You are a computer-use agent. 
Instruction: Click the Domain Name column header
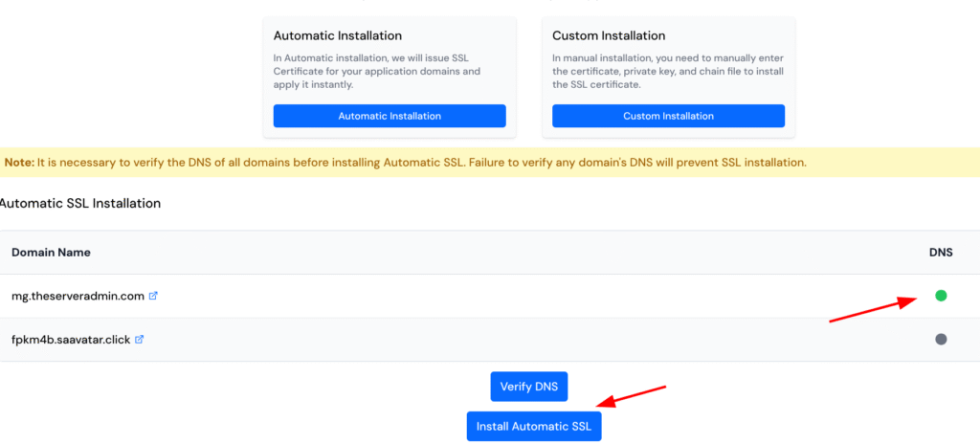tap(51, 252)
